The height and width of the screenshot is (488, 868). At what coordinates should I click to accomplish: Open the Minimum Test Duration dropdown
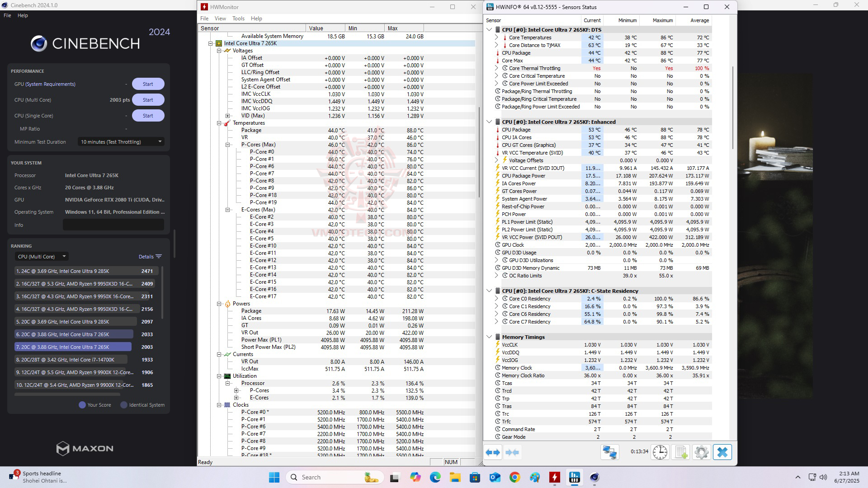[121, 142]
